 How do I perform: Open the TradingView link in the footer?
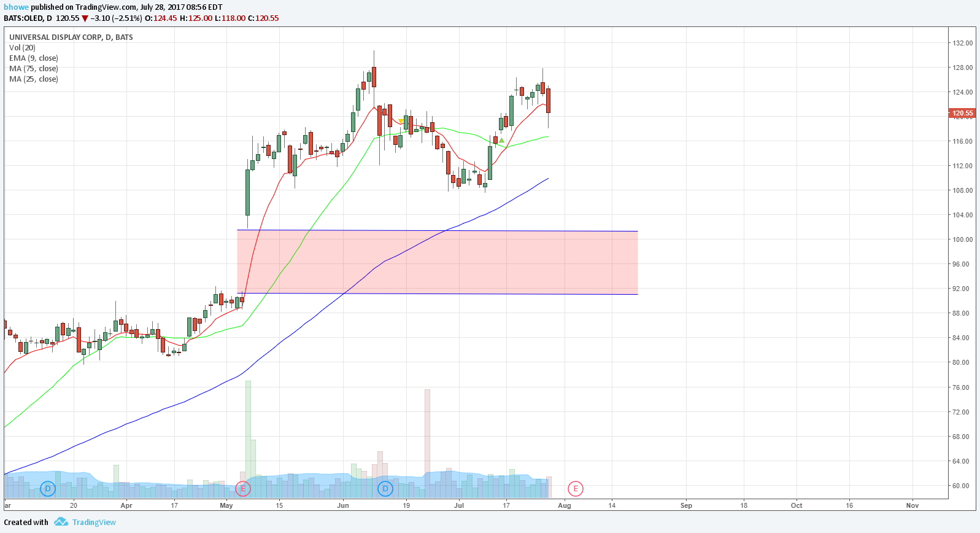[x=94, y=522]
